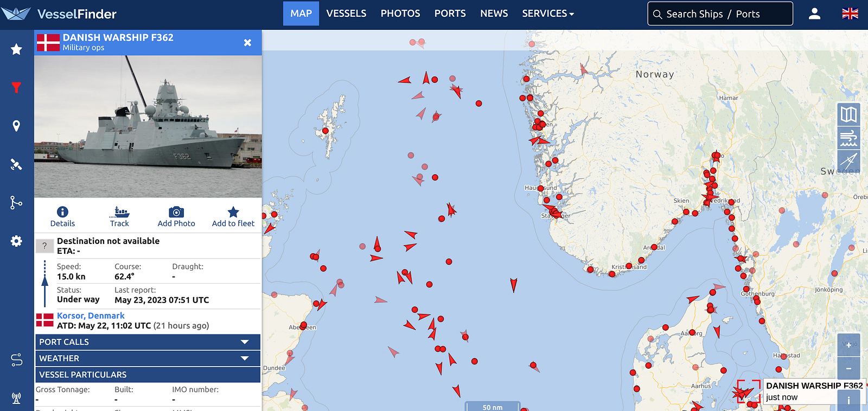This screenshot has width=868, height=411.
Task: Focus the Search Ships / Ports field
Action: [720, 14]
